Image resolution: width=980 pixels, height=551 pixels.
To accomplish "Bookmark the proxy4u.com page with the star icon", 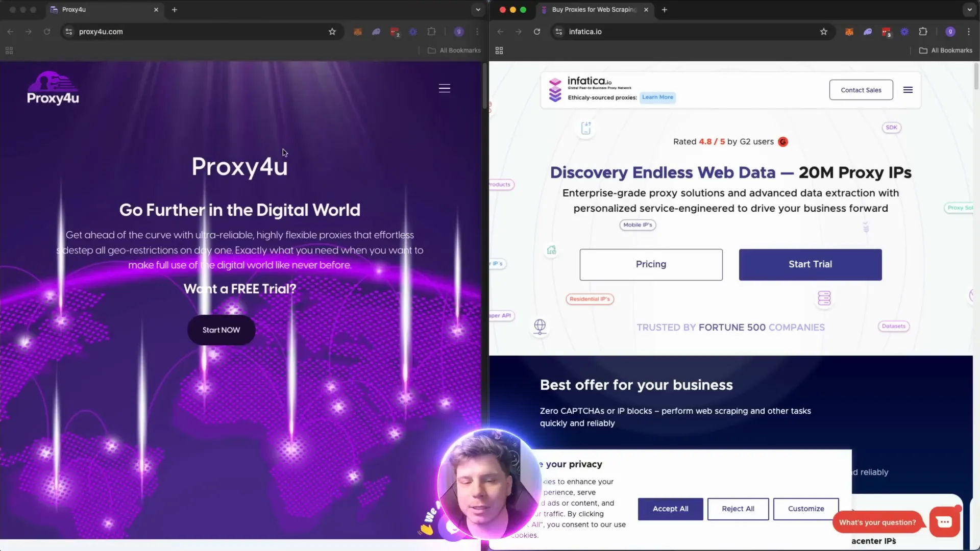I will [332, 32].
